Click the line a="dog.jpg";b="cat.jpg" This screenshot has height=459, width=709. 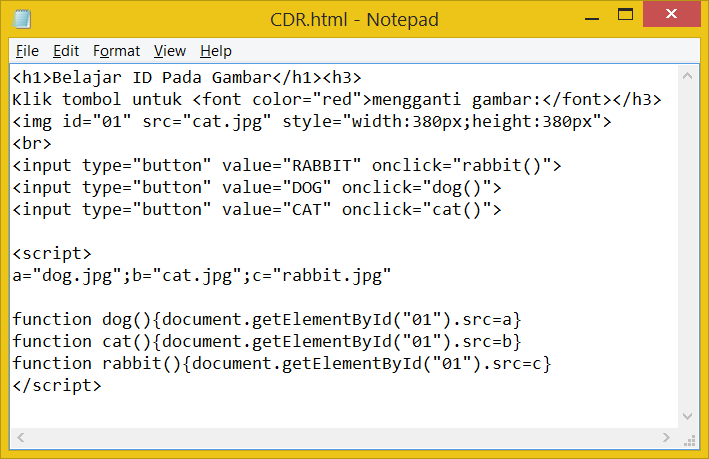(x=202, y=276)
